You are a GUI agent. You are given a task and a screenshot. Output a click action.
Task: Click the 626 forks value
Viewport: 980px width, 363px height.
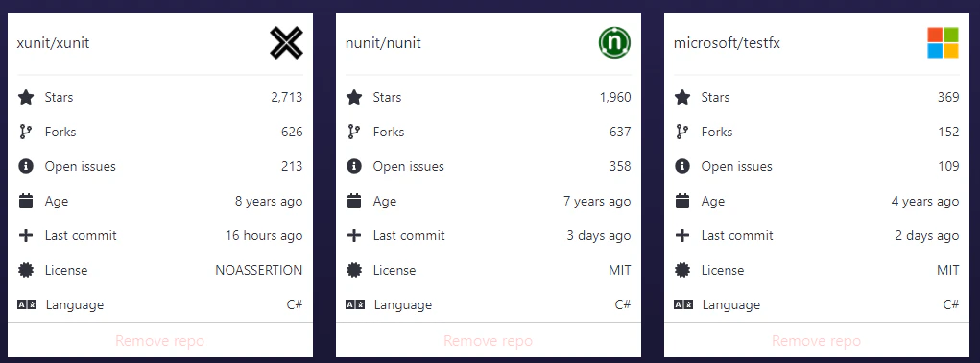click(x=292, y=132)
